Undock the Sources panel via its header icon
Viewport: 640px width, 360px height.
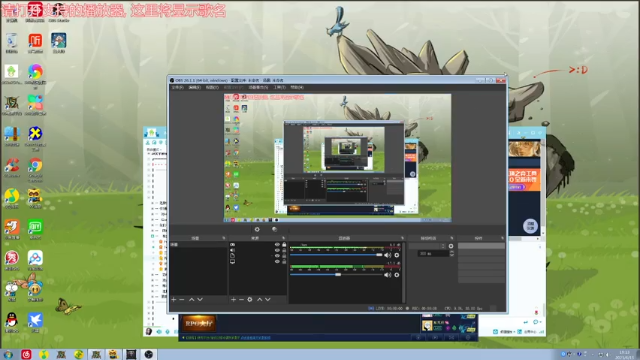tap(283, 238)
